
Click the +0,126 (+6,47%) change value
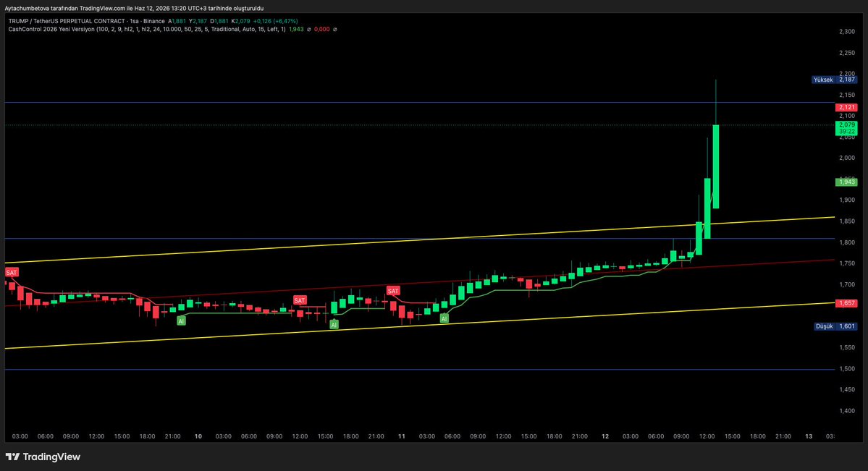click(x=275, y=21)
